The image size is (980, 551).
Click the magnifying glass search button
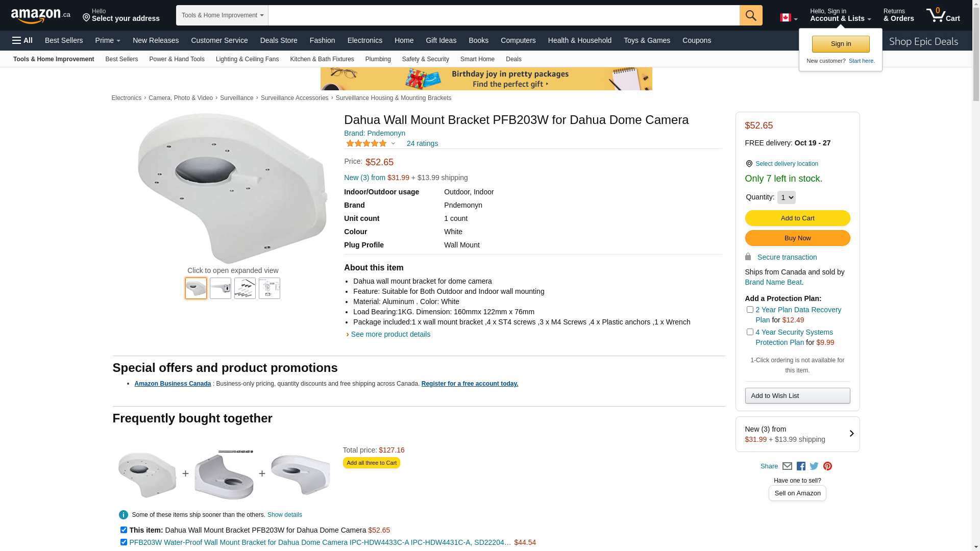click(x=751, y=15)
